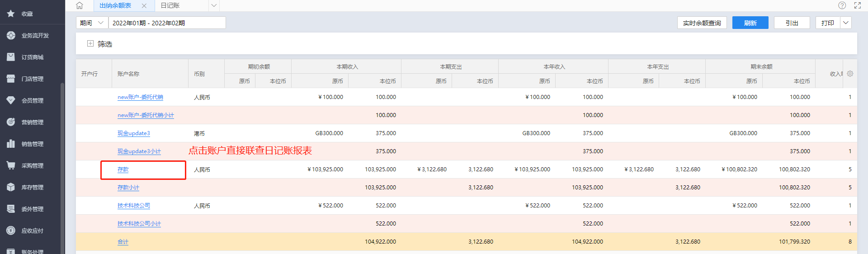Screen dimensions: 868x254
Task: Click the 实时余额查询 button
Action: click(702, 23)
